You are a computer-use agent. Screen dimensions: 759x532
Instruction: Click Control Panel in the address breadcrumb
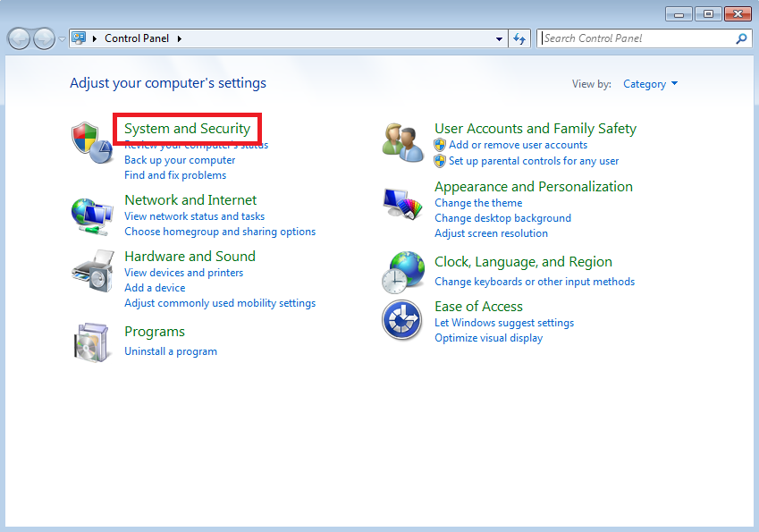pyautogui.click(x=137, y=38)
